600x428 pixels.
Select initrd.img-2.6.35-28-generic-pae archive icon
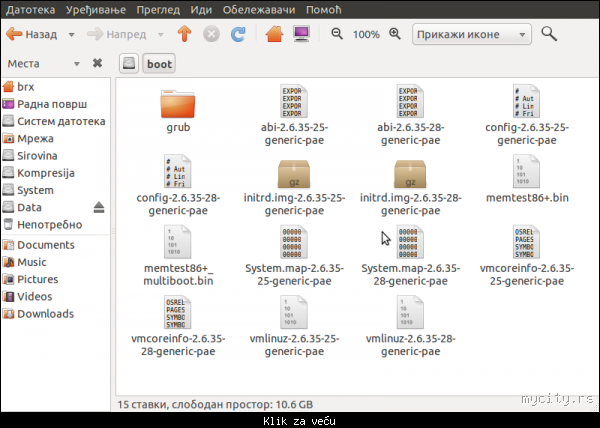coord(410,174)
